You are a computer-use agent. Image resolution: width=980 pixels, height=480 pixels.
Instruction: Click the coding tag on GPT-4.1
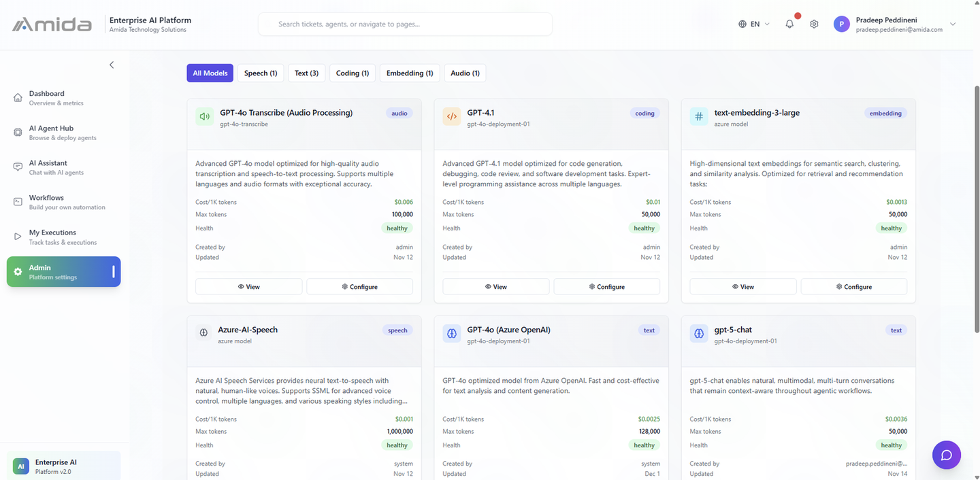pyautogui.click(x=644, y=114)
